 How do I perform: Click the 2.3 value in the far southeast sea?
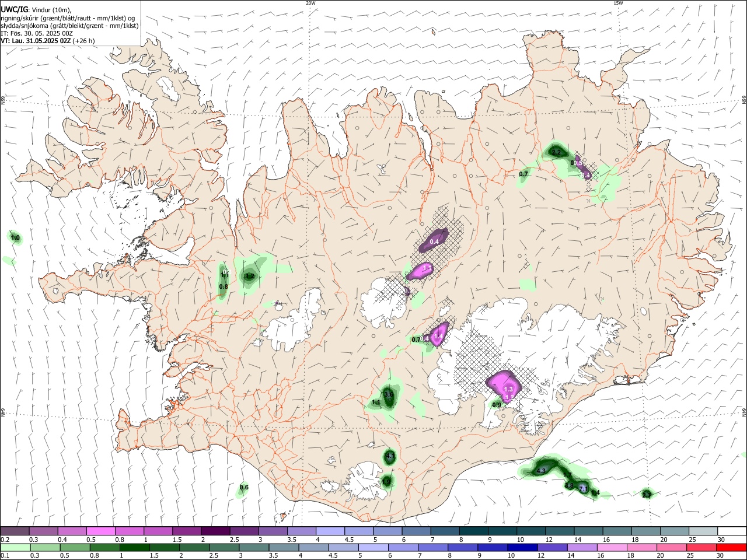(x=646, y=495)
